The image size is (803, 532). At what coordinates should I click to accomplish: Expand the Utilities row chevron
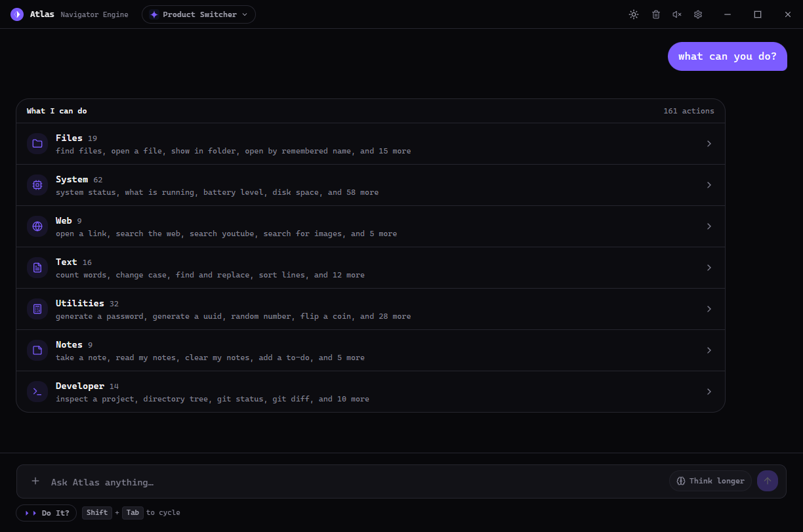709,309
